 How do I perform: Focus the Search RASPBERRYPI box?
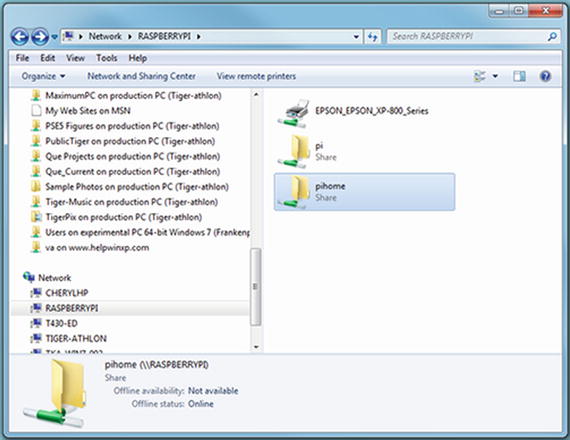coord(467,36)
